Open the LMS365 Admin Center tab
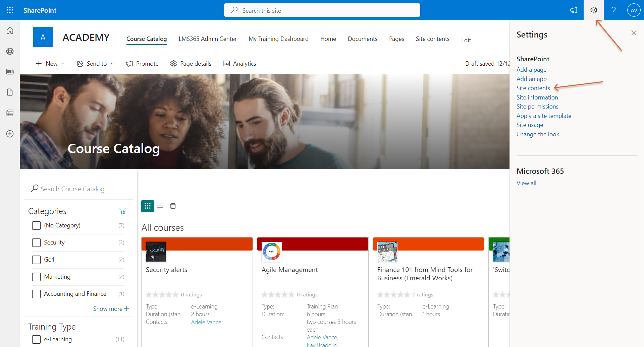The image size is (644, 347). 208,39
